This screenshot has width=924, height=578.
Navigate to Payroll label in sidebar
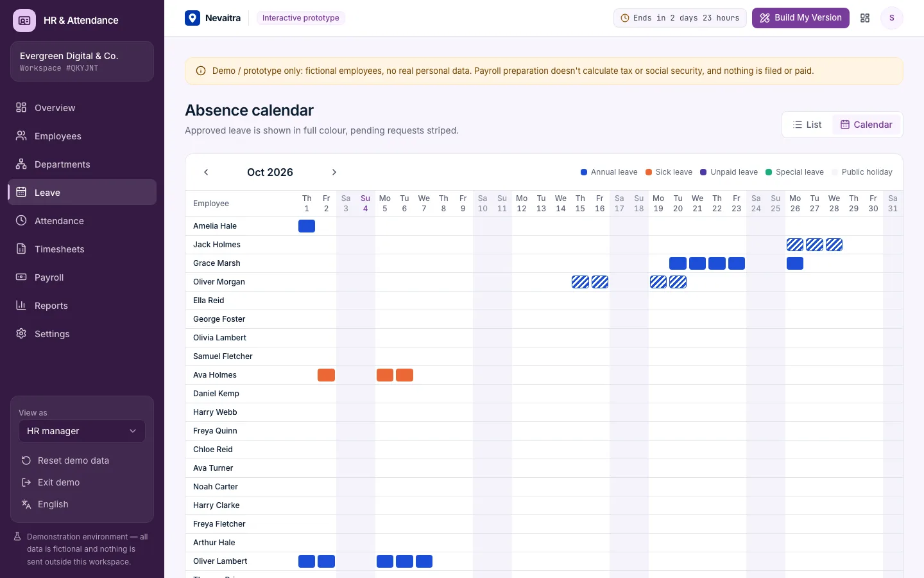[x=49, y=277]
